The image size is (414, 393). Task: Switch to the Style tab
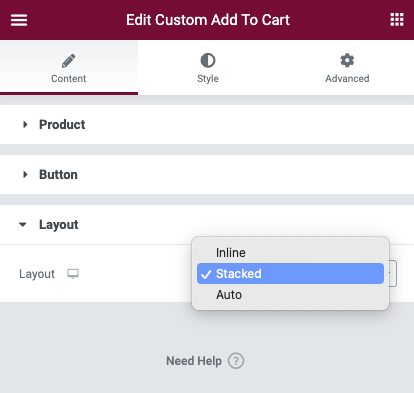[208, 68]
